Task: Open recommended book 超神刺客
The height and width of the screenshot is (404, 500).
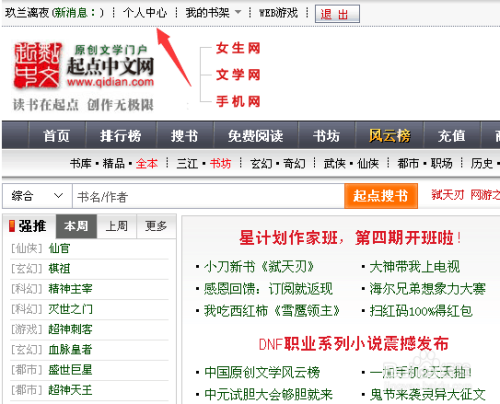Action: tap(70, 329)
